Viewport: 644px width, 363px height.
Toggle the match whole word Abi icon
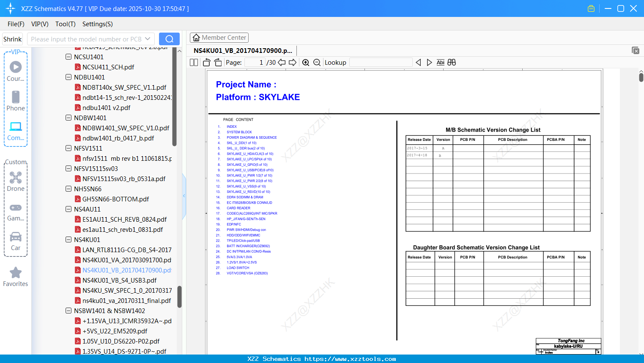440,63
